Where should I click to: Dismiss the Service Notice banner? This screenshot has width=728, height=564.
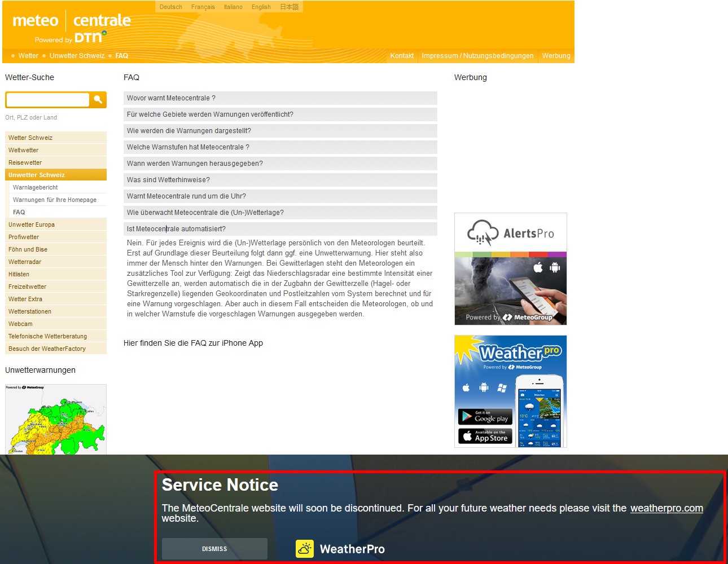pos(214,549)
